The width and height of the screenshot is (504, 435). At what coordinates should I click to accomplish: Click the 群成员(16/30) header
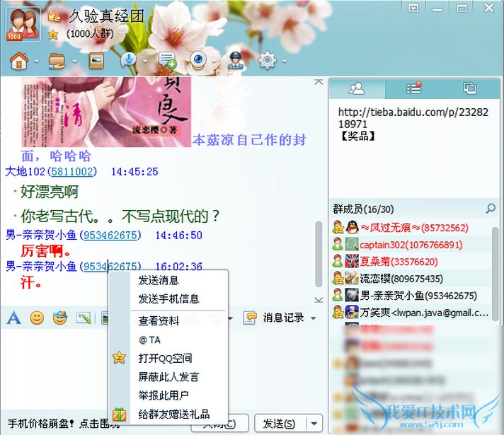363,209
